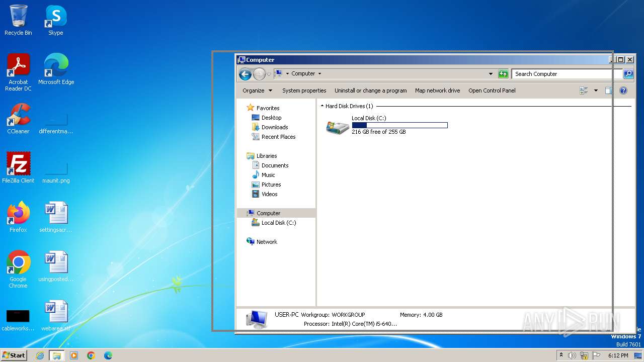Open System properties from the toolbar
This screenshot has width=644, height=362.
tap(304, 90)
